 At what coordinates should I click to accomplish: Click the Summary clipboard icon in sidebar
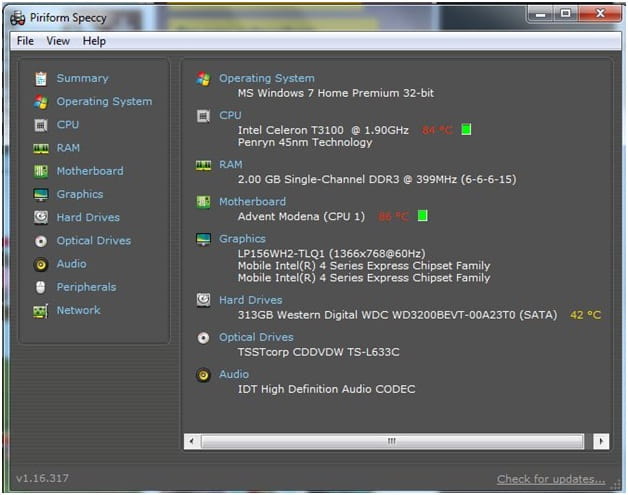(x=40, y=78)
